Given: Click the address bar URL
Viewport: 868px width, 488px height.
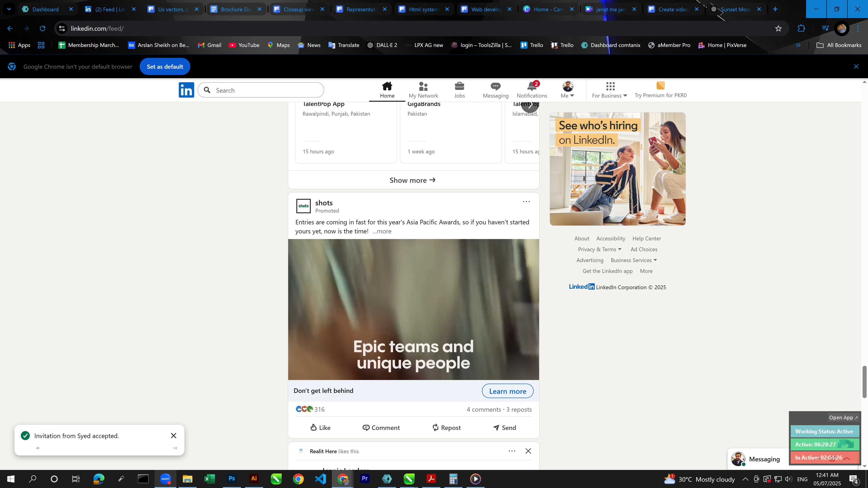Looking at the screenshot, I should (x=97, y=29).
